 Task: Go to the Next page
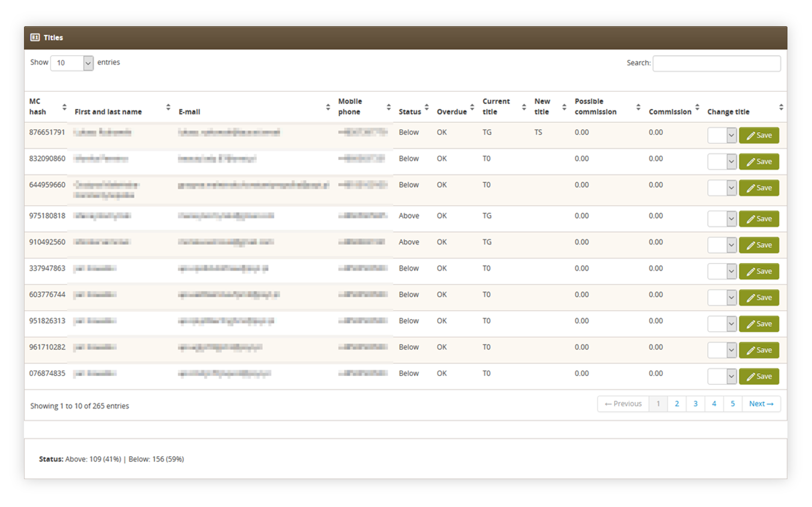(x=761, y=404)
